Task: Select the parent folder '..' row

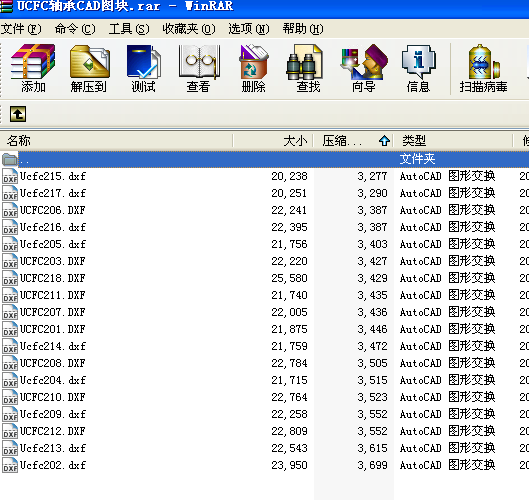Action: point(264,159)
